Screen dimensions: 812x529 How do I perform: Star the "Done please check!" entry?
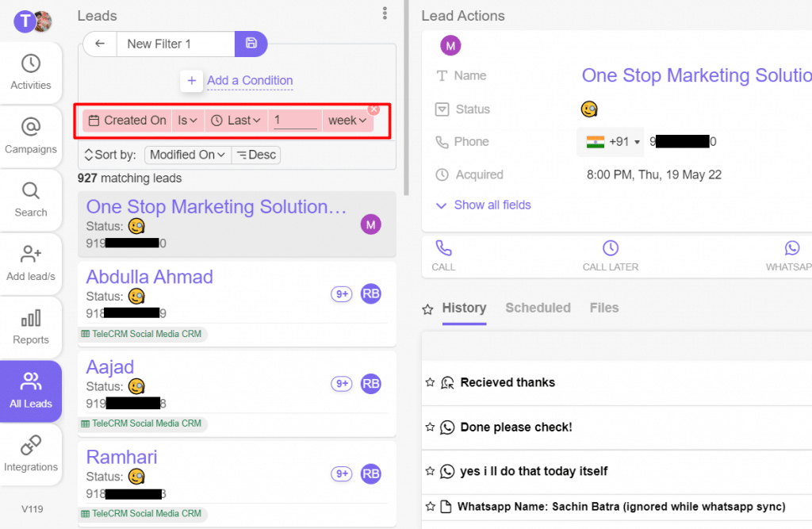[429, 427]
